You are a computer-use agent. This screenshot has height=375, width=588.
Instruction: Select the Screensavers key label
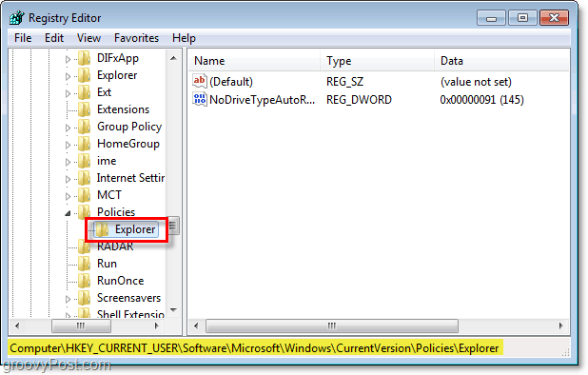(128, 298)
